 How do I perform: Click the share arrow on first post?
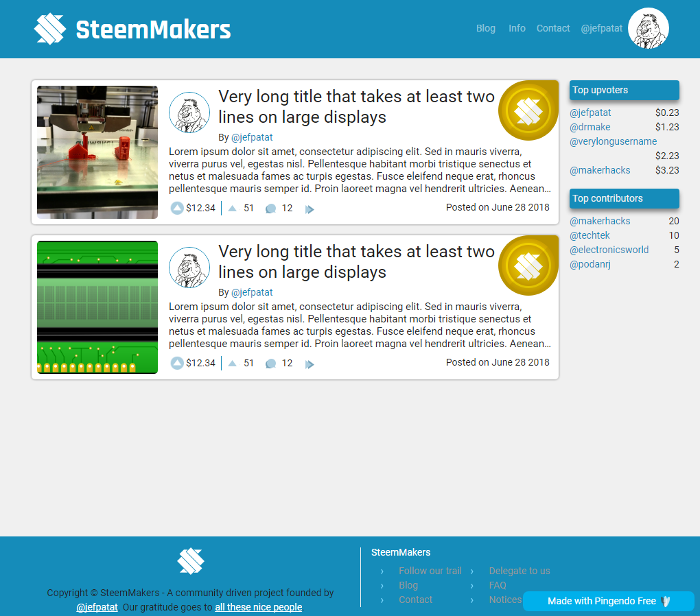(x=310, y=209)
